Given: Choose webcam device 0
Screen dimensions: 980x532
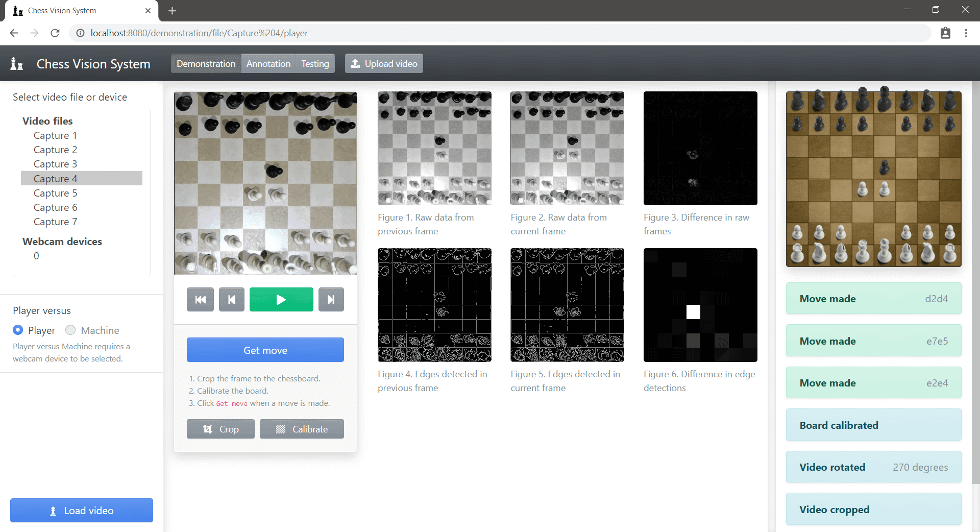Looking at the screenshot, I should click(36, 256).
